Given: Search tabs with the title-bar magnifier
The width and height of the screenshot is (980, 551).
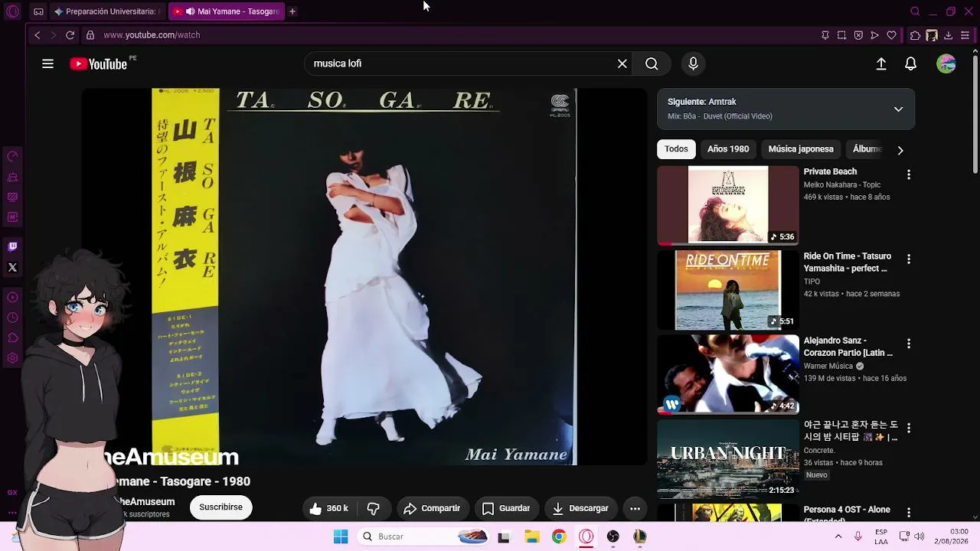Looking at the screenshot, I should tap(915, 11).
